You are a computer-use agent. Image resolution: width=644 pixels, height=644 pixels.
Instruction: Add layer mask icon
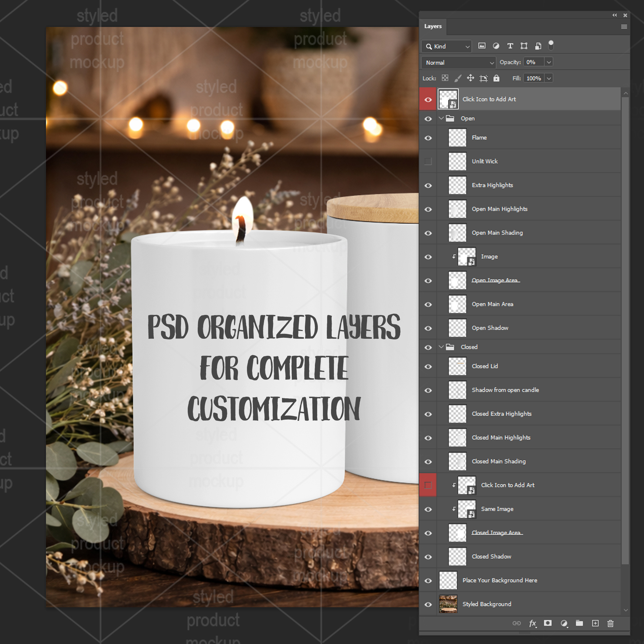point(548,623)
